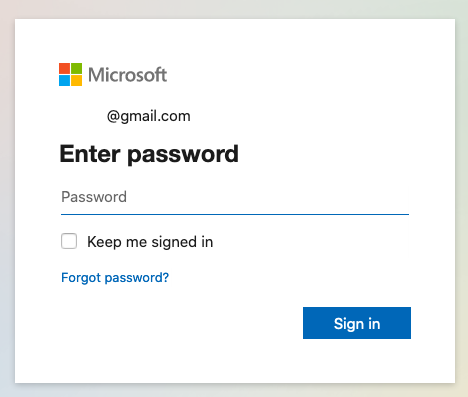
Task: Select the @gmail.com account address
Action: coord(149,116)
